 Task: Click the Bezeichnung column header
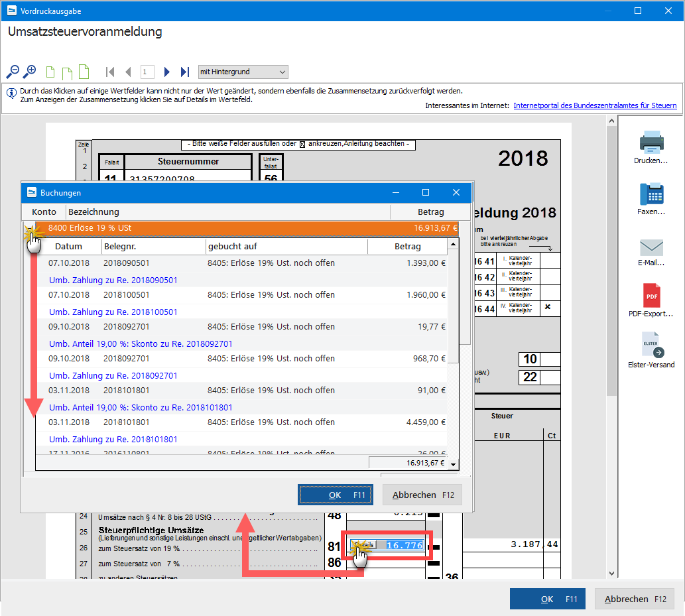pos(229,212)
